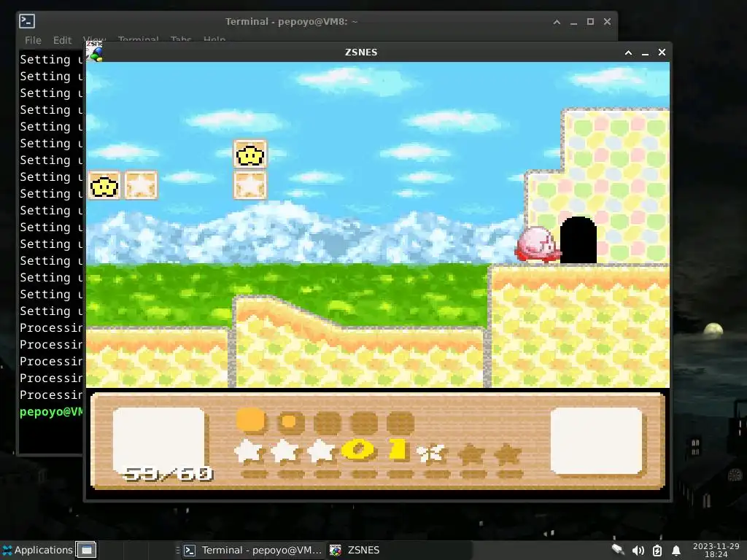Open the notifications bell icon
The width and height of the screenshot is (747, 560).
tap(676, 551)
